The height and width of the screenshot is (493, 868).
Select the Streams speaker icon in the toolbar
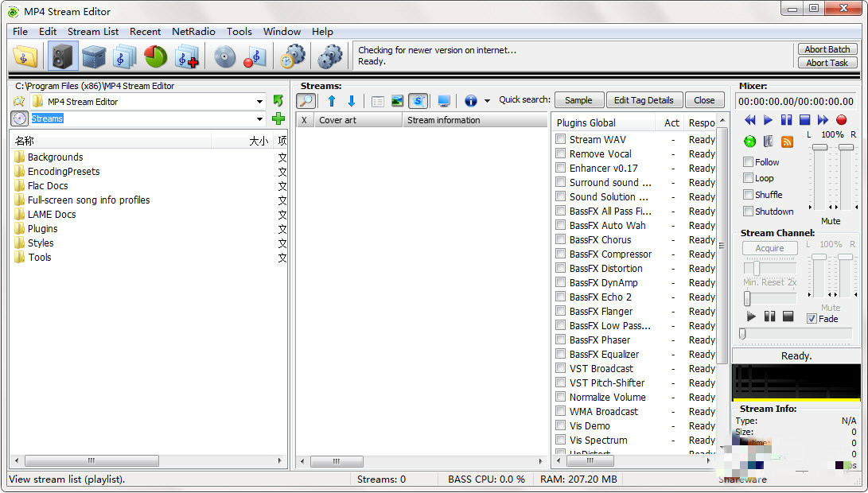[x=62, y=56]
